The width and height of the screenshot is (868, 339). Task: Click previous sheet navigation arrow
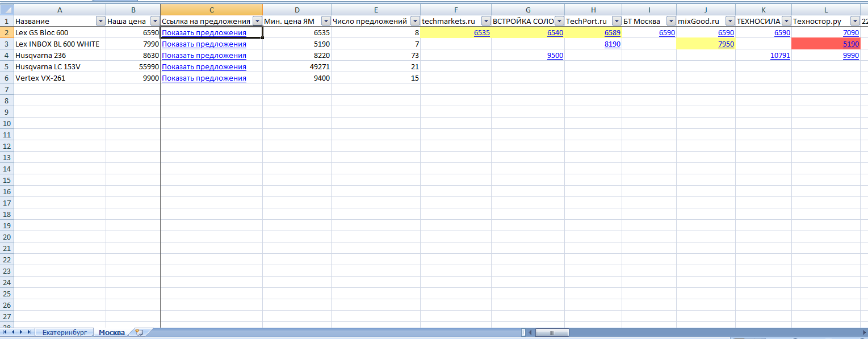[x=13, y=332]
